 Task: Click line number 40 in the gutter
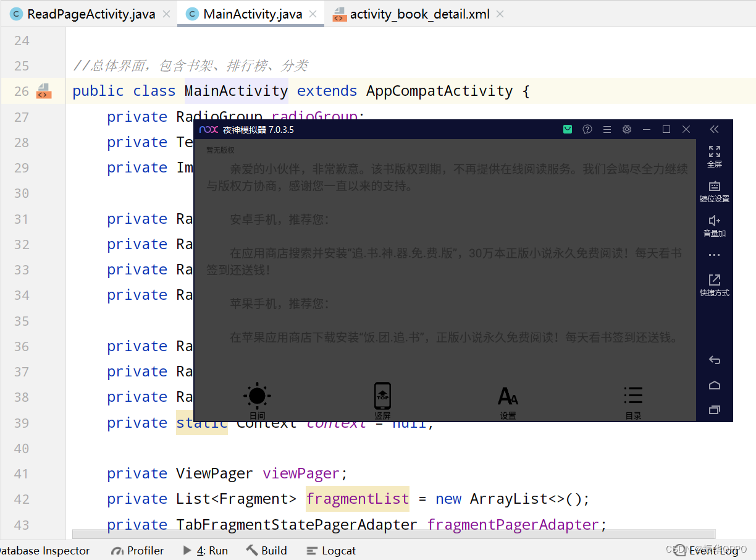click(x=22, y=448)
